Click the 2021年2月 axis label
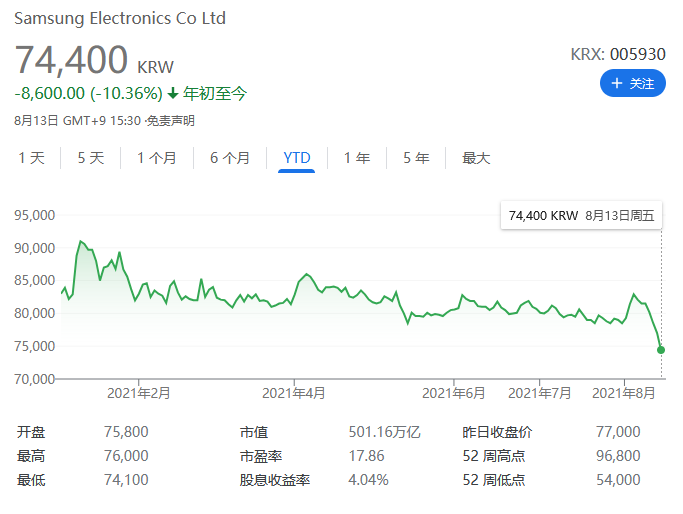This screenshot has width=683, height=514. click(139, 393)
